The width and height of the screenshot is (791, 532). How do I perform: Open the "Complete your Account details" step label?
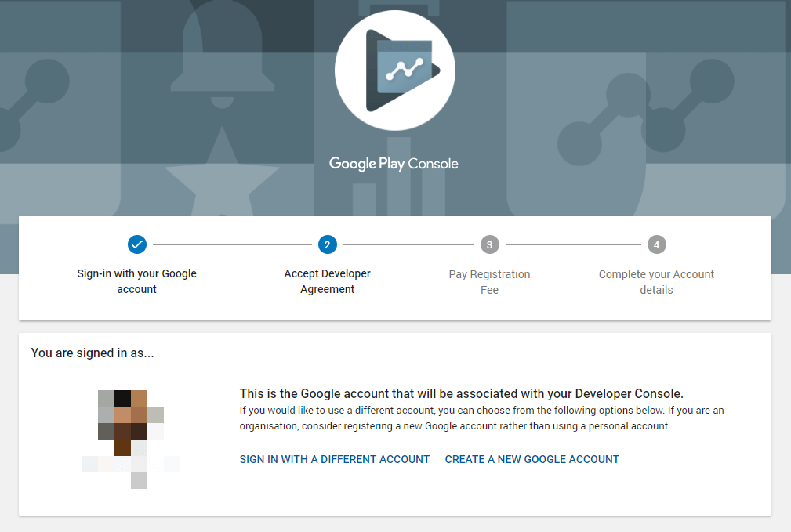657,282
